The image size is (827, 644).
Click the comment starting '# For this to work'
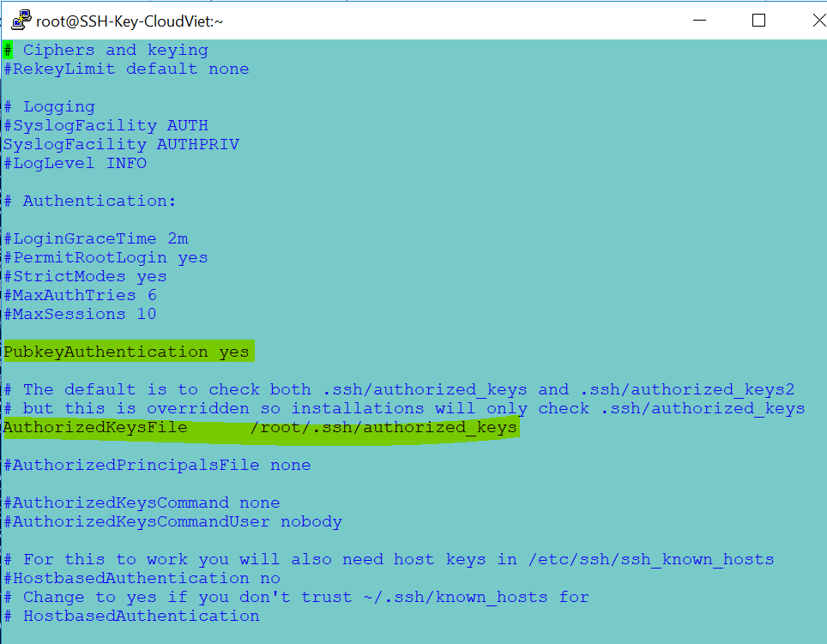pyautogui.click(x=389, y=559)
